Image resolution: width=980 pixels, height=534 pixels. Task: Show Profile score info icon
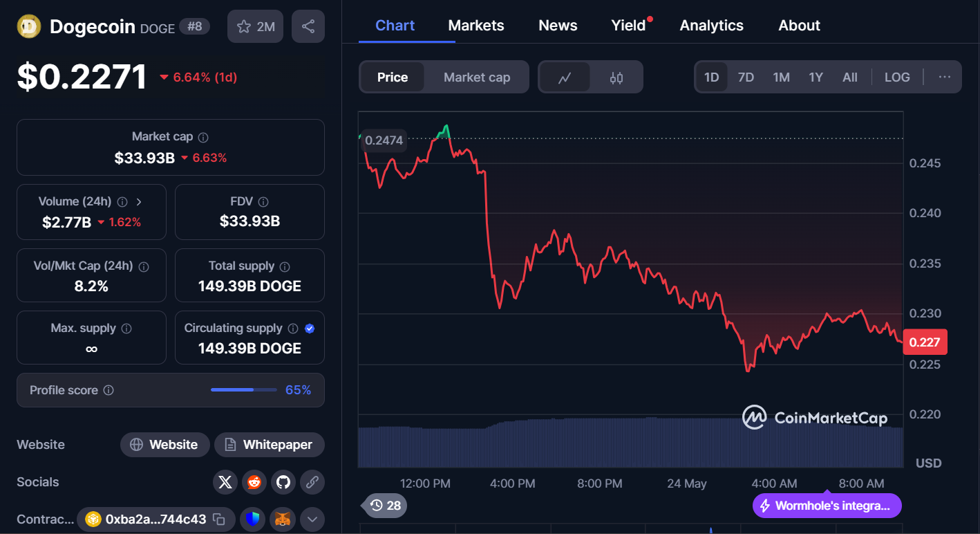(109, 390)
